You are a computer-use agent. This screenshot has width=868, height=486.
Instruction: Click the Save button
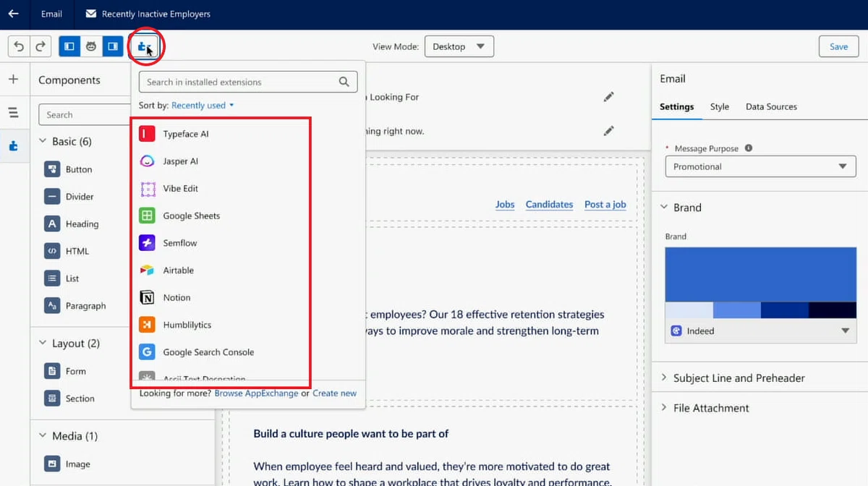[x=838, y=46]
